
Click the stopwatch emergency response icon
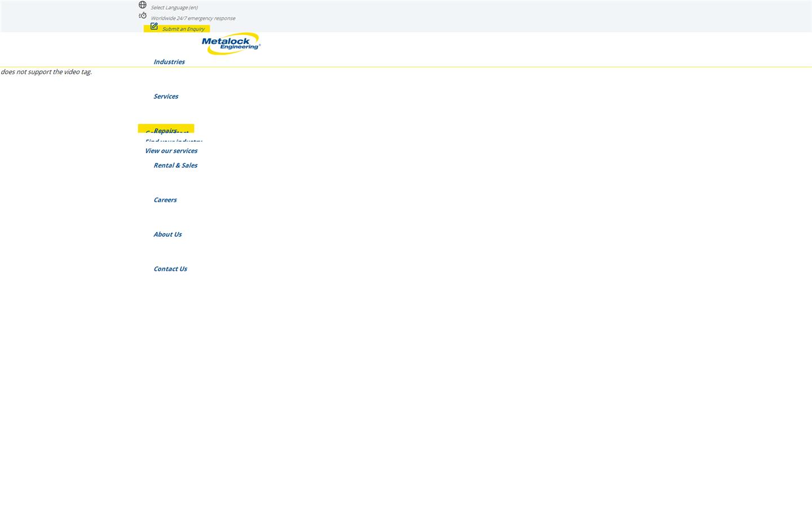[143, 16]
